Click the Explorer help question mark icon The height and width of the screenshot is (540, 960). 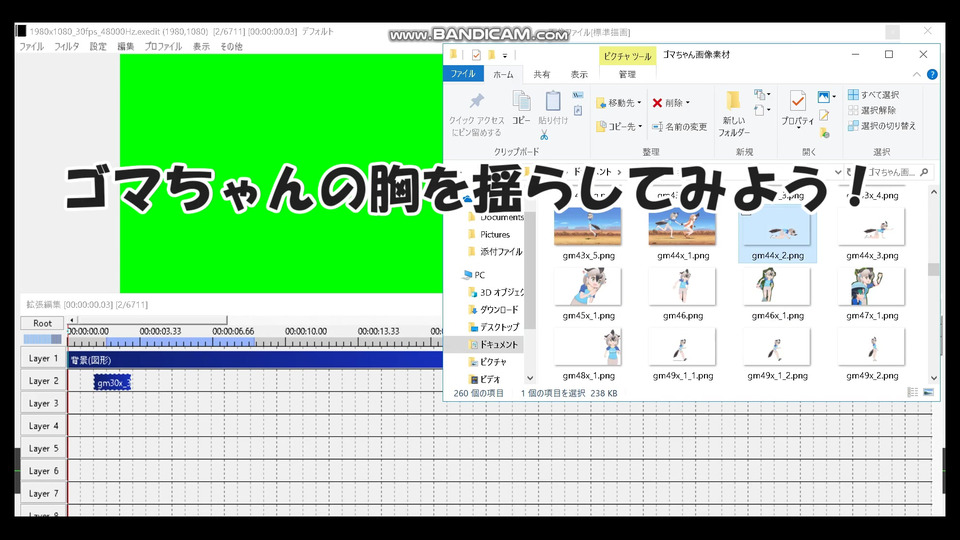click(x=932, y=74)
